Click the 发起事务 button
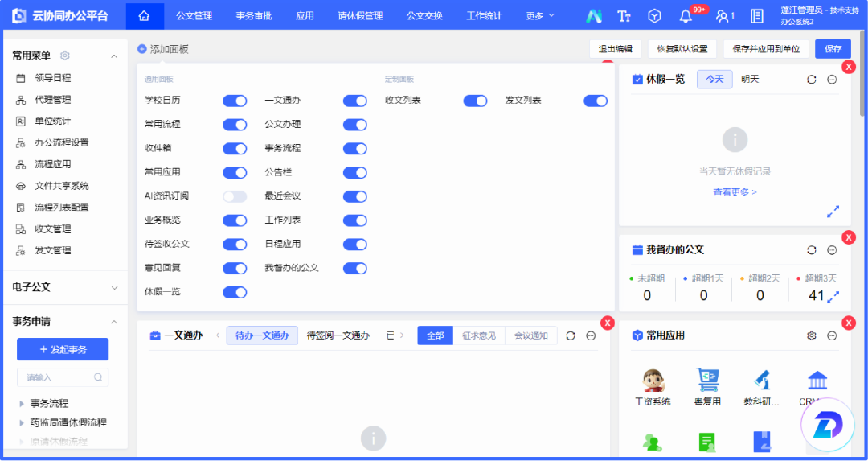Viewport: 868px width, 461px height. pyautogui.click(x=63, y=350)
